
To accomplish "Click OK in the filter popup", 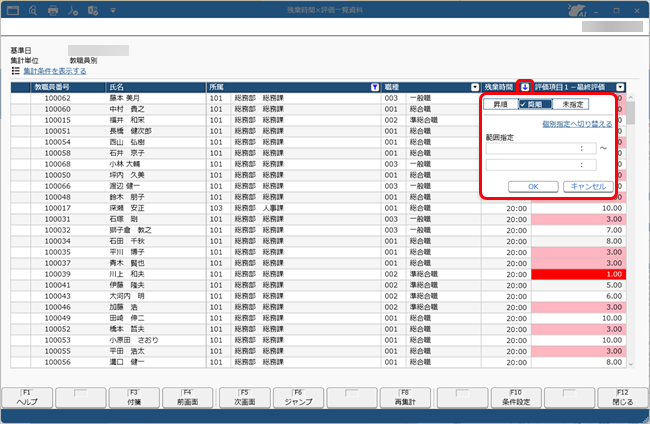I will (x=533, y=187).
